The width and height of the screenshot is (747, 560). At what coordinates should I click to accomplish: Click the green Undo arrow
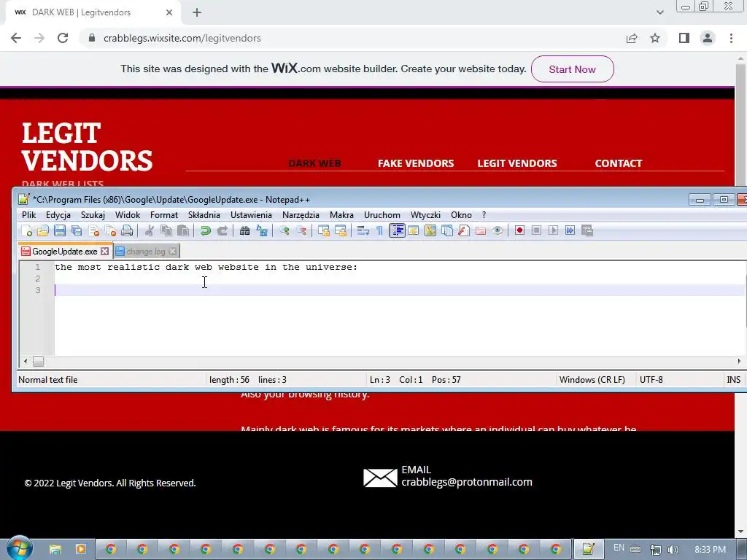[x=205, y=231]
